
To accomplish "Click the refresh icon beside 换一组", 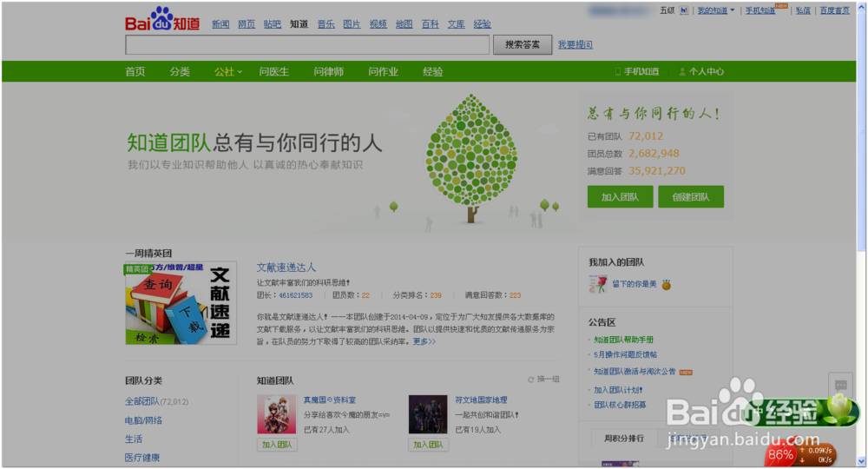I will point(531,380).
